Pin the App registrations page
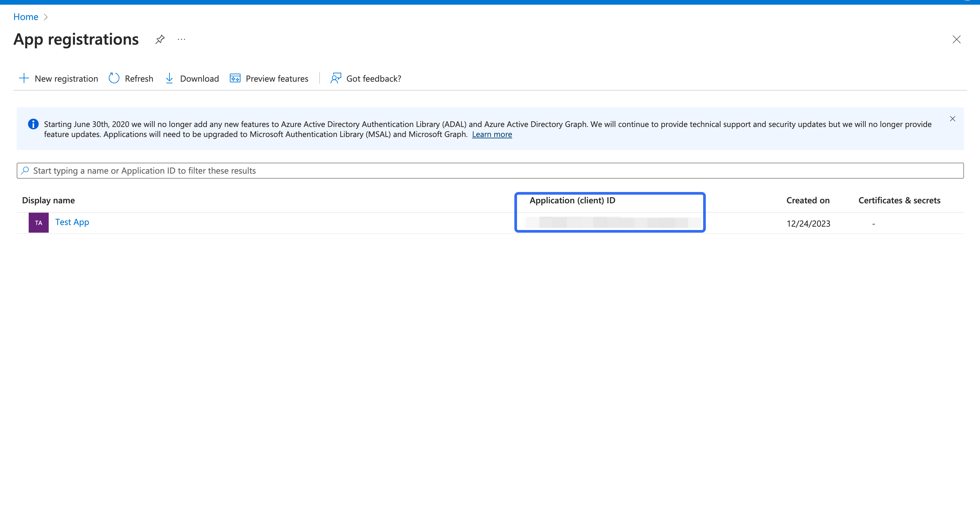 [x=160, y=39]
